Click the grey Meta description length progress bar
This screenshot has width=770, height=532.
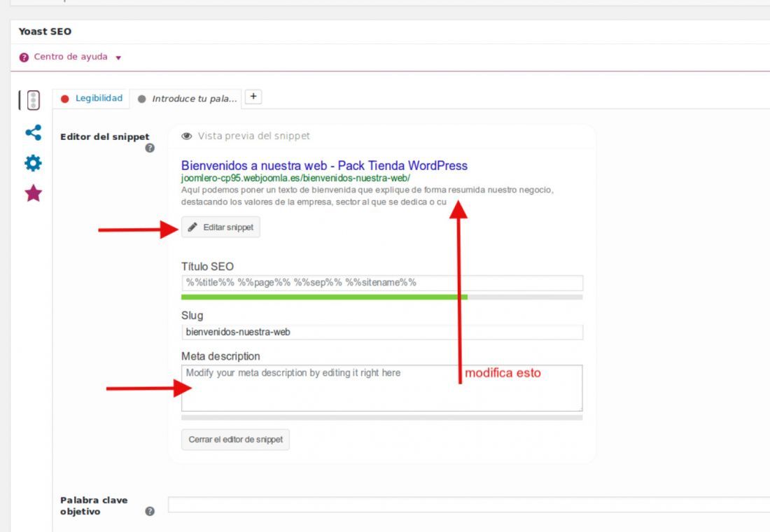click(382, 417)
